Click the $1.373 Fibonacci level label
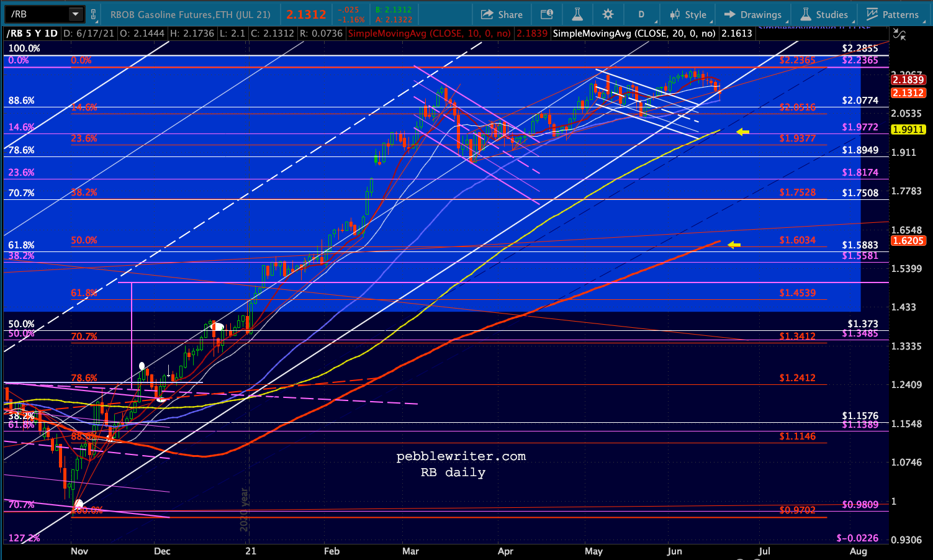The height and width of the screenshot is (560, 933). pyautogui.click(x=863, y=323)
